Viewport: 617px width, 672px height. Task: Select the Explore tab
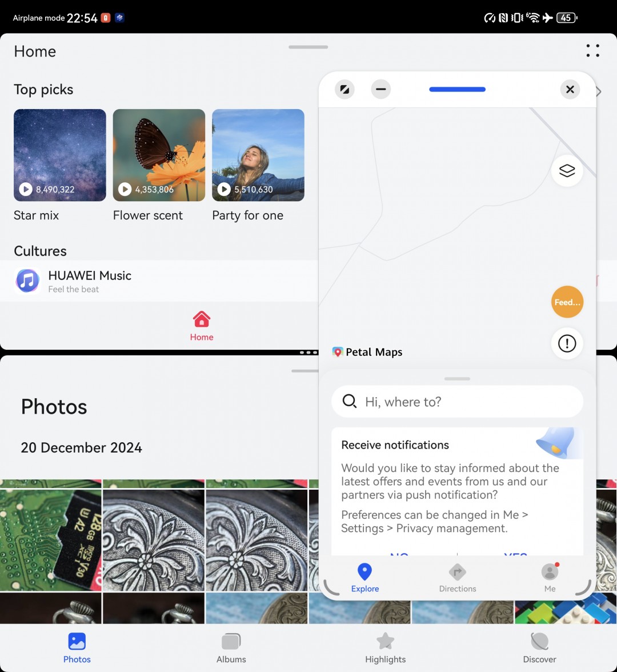click(x=364, y=578)
